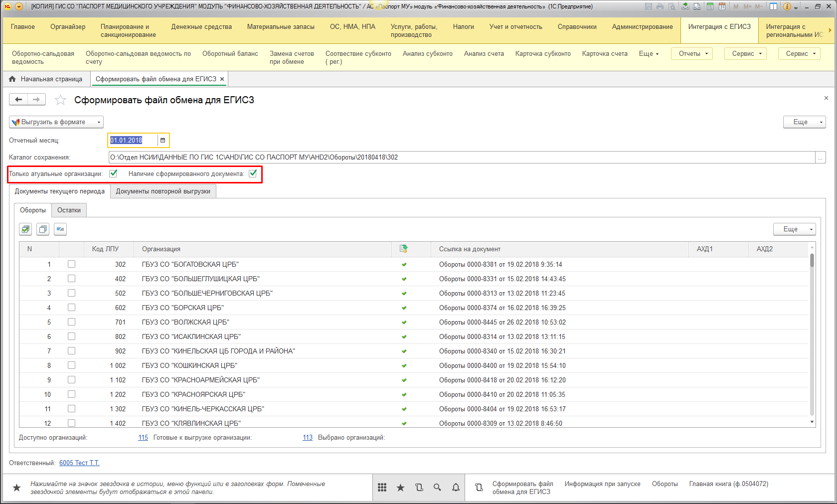This screenshot has width=837, height=504.
Task: Click the check all organizations icon
Action: pos(25,229)
